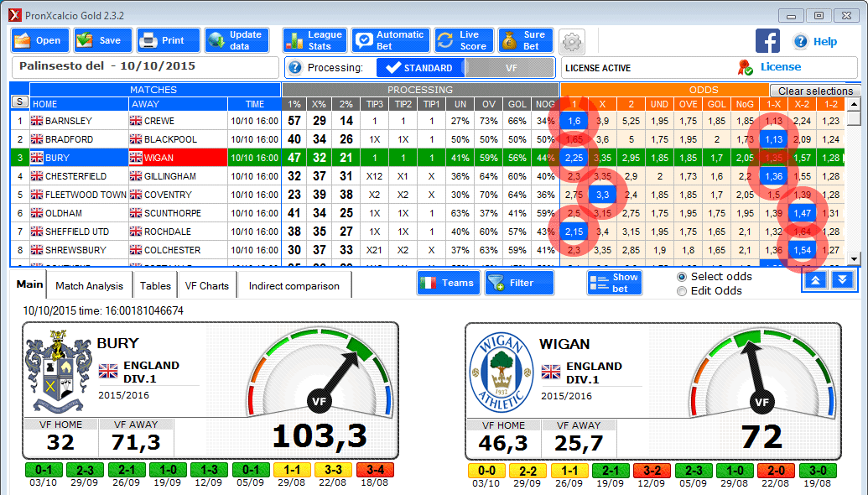Click Bury's VF gauge dial

320,371
